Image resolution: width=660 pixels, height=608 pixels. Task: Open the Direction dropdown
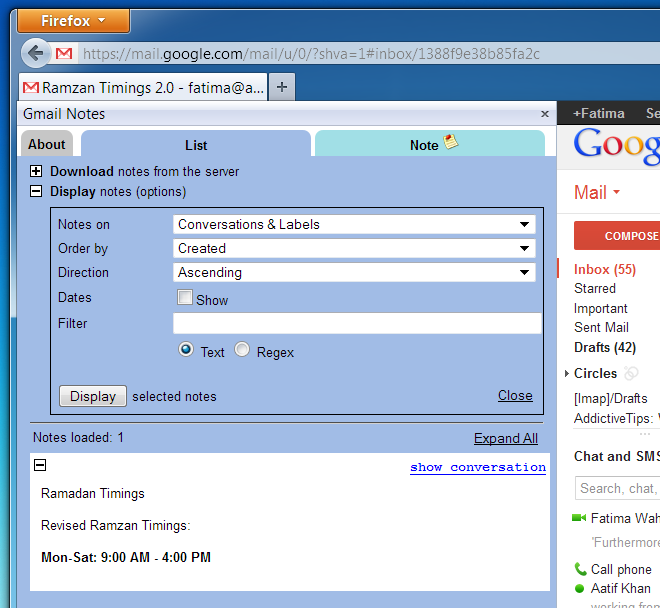pyautogui.click(x=354, y=272)
